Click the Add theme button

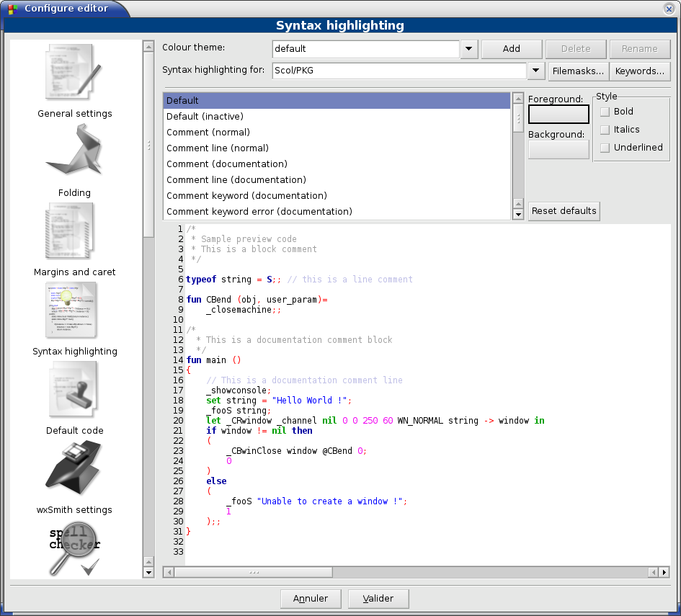click(x=512, y=49)
